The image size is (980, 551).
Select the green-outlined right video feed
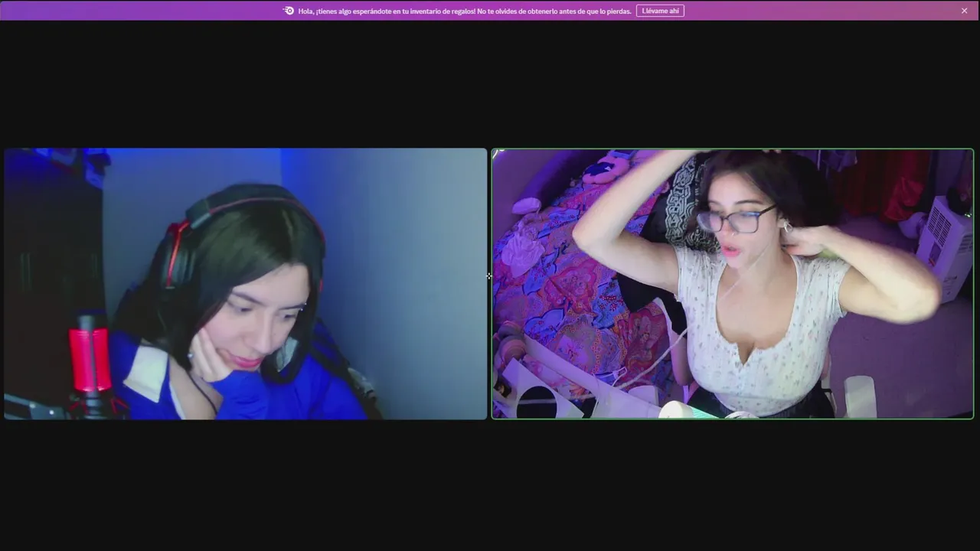(733, 284)
